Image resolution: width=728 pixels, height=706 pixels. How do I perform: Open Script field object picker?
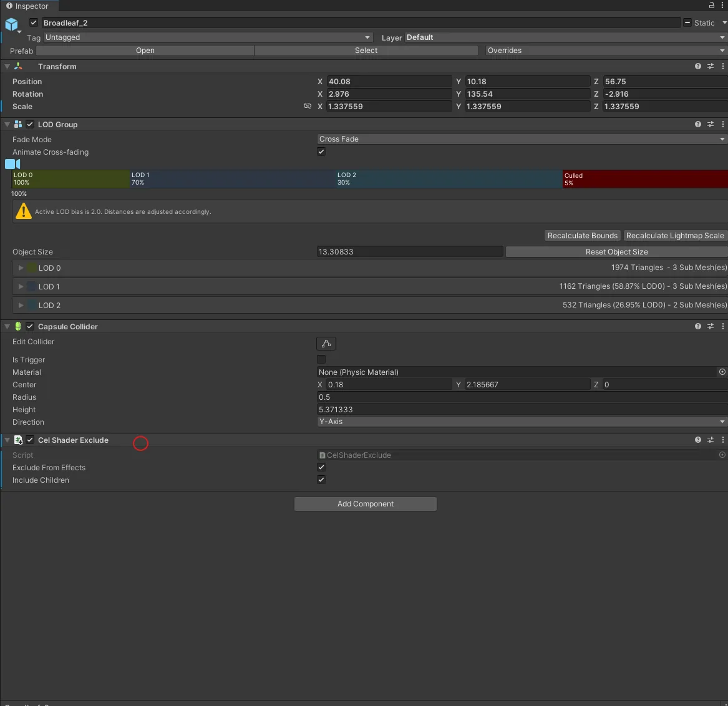[722, 455]
